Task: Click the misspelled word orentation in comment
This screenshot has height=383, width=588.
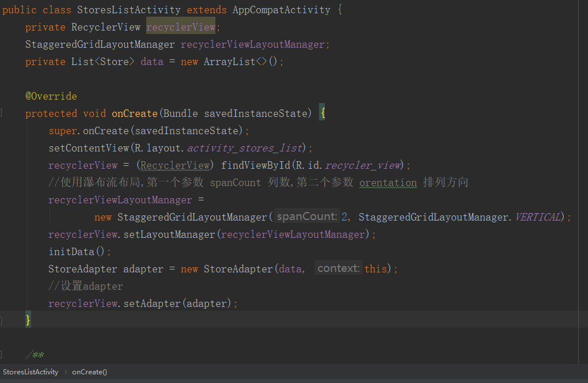Action: click(388, 183)
